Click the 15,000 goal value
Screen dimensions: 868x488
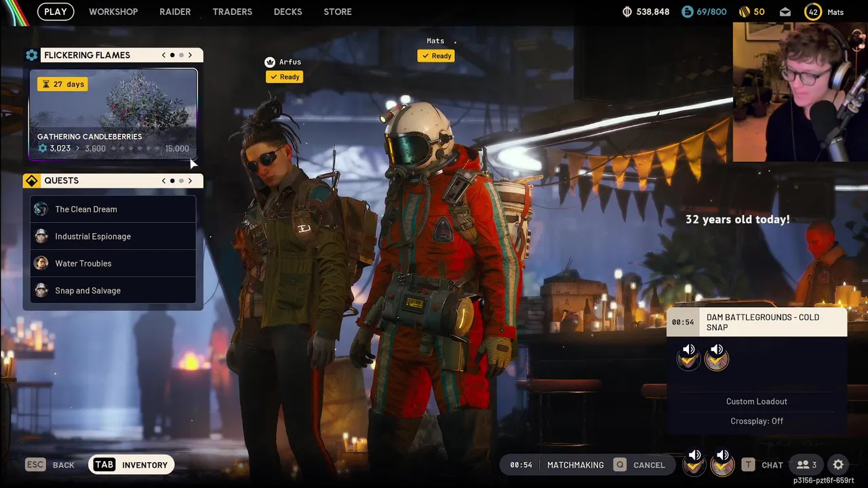tap(177, 148)
